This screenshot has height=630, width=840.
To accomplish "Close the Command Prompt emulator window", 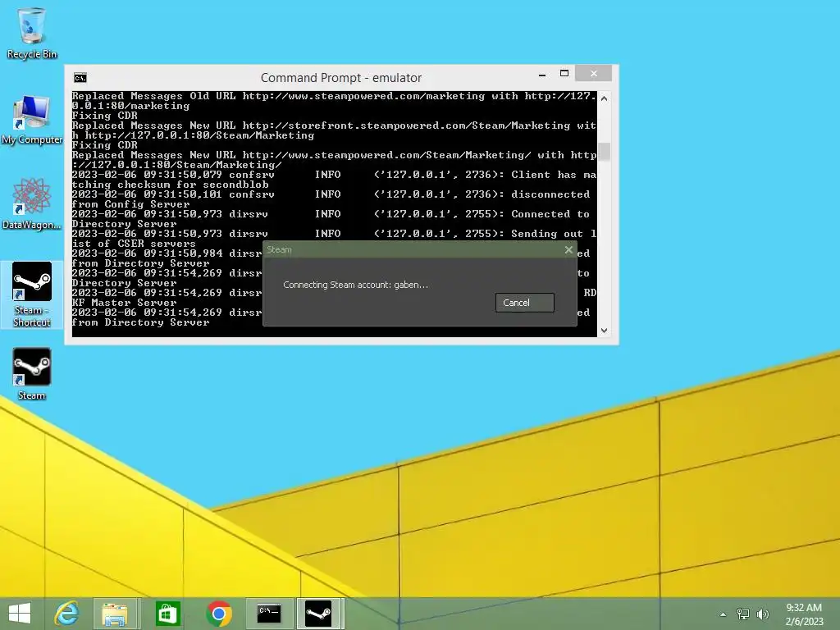I will (x=594, y=73).
